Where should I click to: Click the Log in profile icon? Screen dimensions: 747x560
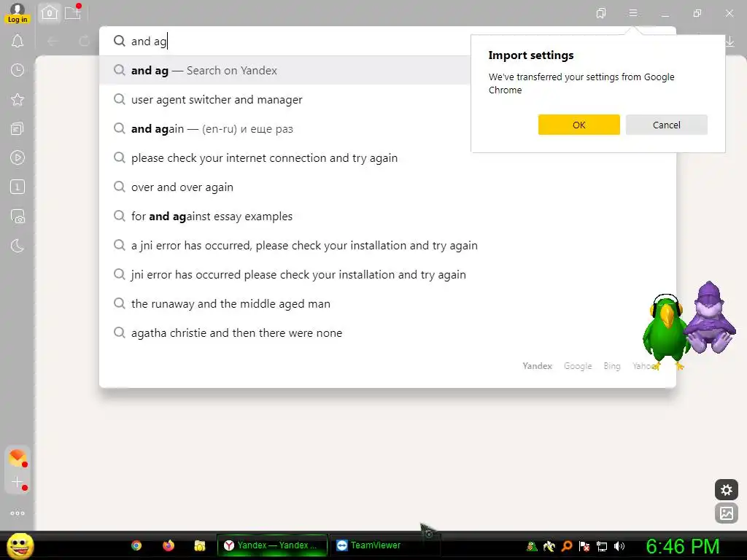pos(18,13)
